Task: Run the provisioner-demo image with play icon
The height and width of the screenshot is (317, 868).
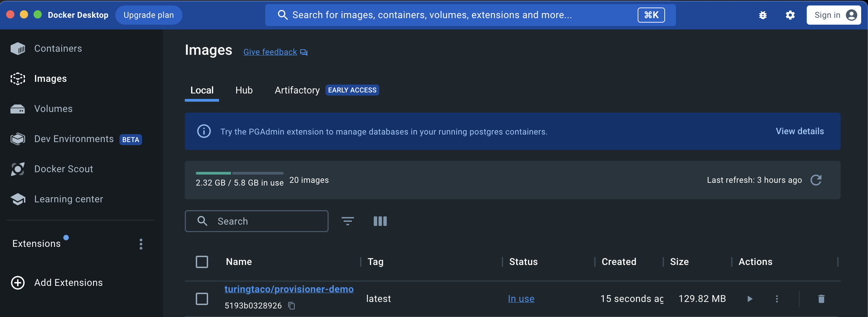Action: tap(750, 299)
